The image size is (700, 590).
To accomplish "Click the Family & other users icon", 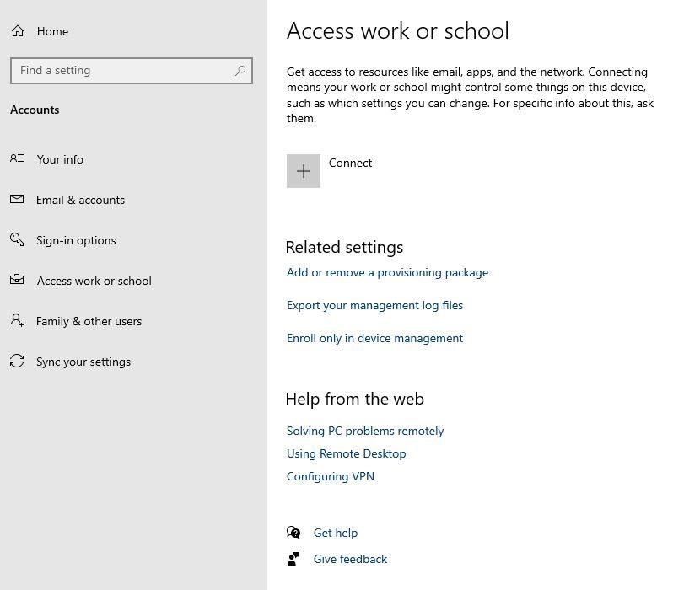I will pyautogui.click(x=17, y=321).
